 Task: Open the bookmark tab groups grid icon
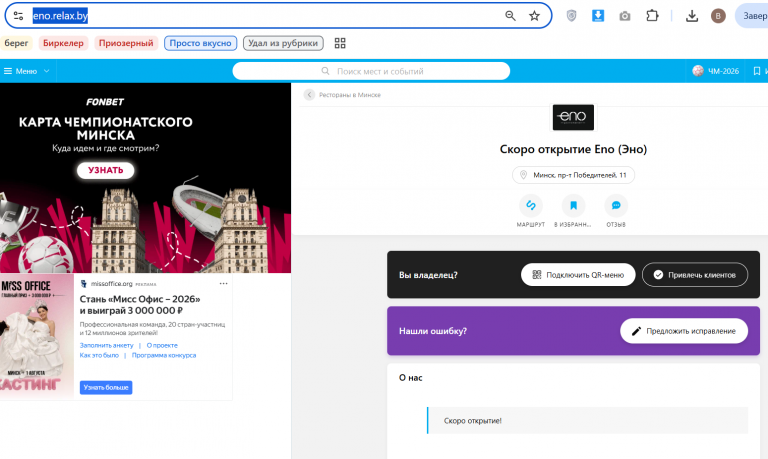340,43
